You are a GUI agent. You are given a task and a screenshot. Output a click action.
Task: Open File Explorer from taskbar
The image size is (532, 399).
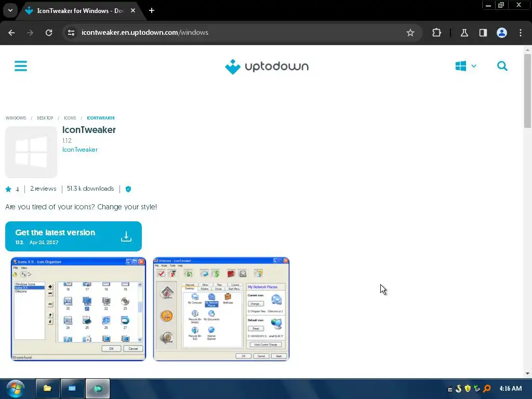click(x=47, y=389)
